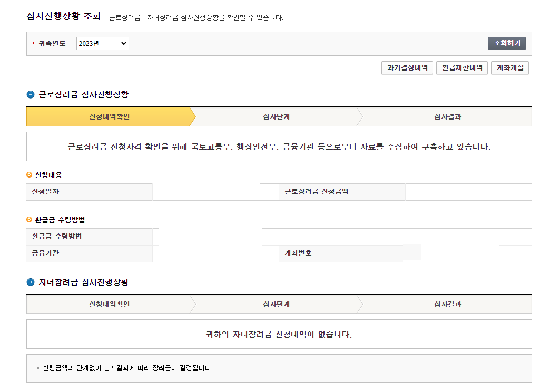This screenshot has height=392, width=550.
Task: Expand the year selector showing 2023년
Action: click(x=102, y=44)
